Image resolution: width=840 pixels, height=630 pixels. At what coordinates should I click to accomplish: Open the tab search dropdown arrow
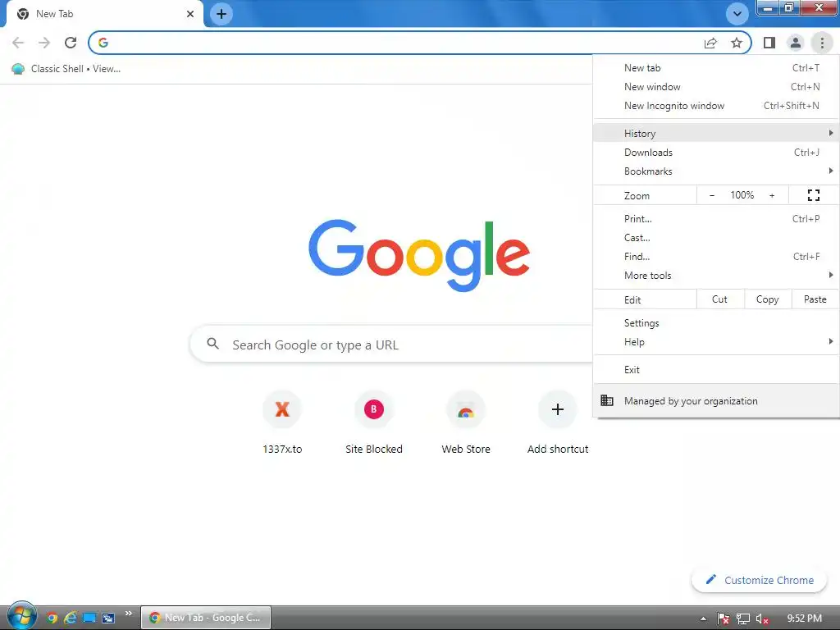(737, 14)
